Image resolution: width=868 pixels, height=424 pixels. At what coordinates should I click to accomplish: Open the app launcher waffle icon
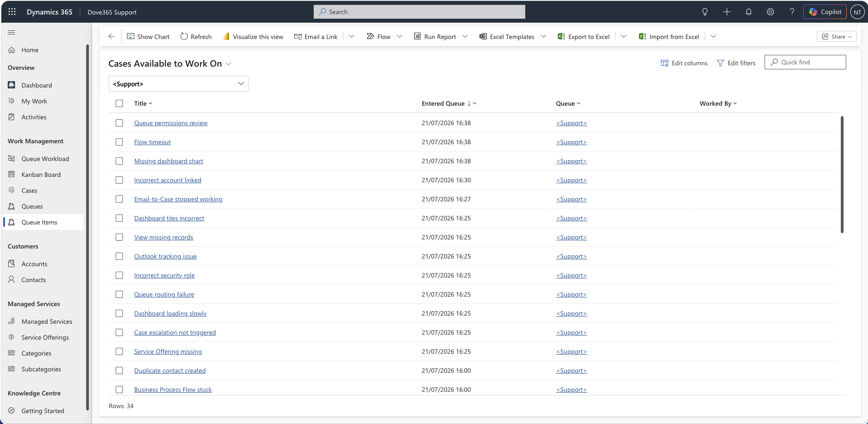click(12, 12)
